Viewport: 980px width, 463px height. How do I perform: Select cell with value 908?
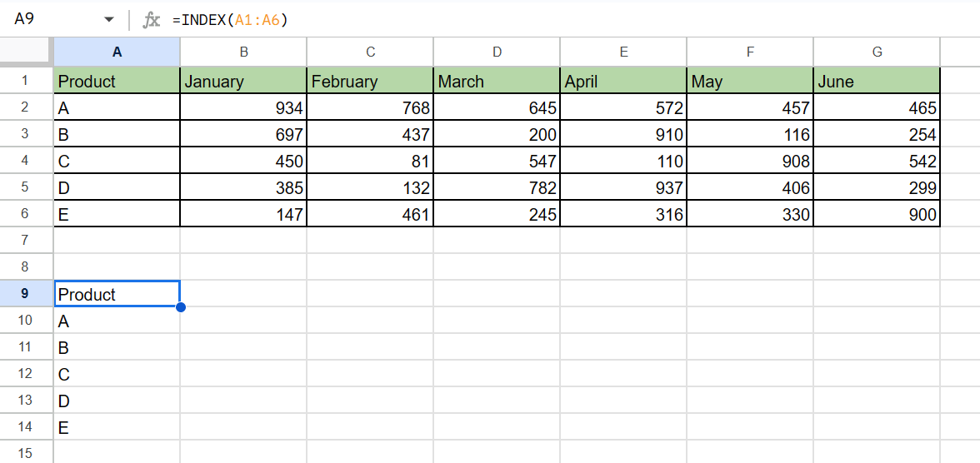(x=750, y=161)
